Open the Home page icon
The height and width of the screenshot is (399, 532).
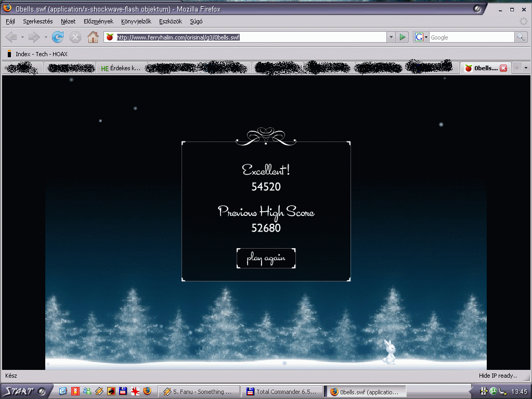click(x=93, y=36)
